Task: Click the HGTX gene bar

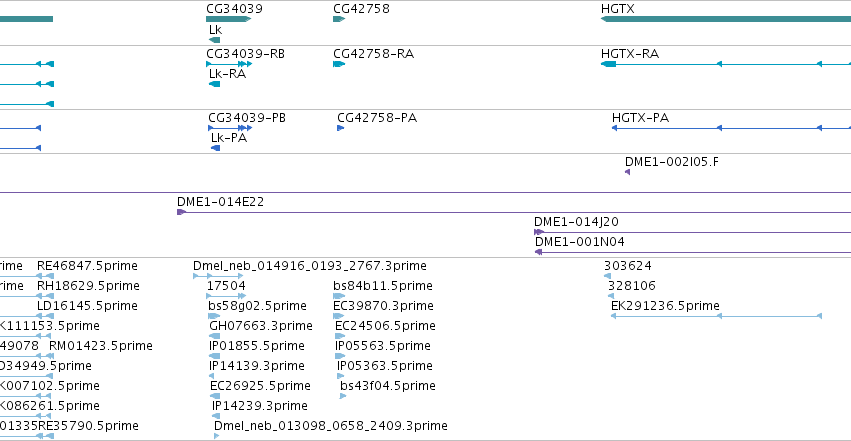Action: (x=726, y=19)
